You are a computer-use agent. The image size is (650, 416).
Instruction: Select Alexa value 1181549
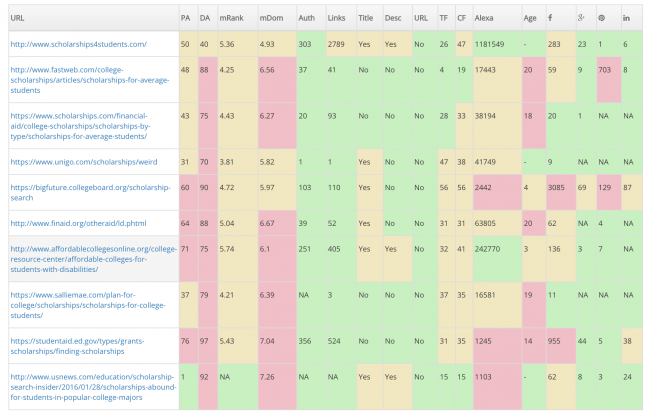click(x=489, y=44)
